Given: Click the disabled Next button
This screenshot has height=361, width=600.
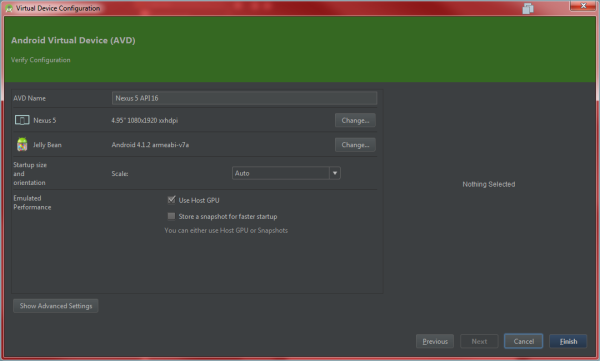Looking at the screenshot, I should 479,341.
